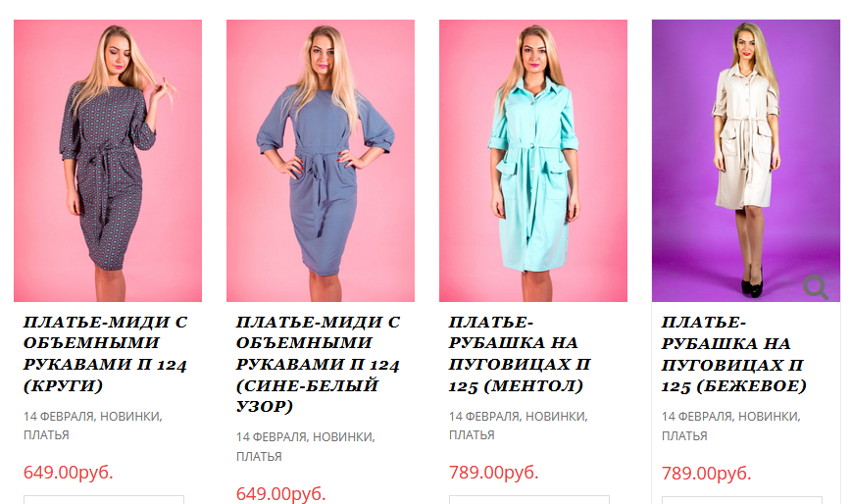Screen dimensions: 851x504
Task: Open title 'Платье-миди П 124 (Сине-белый узор)'
Action: point(318,364)
